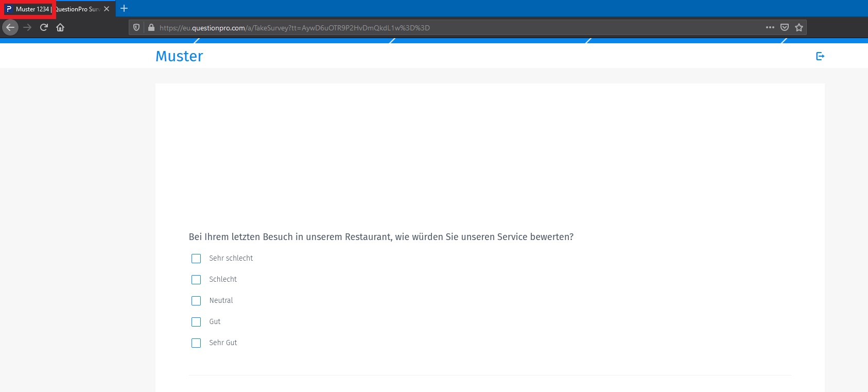Image resolution: width=868 pixels, height=392 pixels.
Task: Go to the browser Home page
Action: [60, 27]
